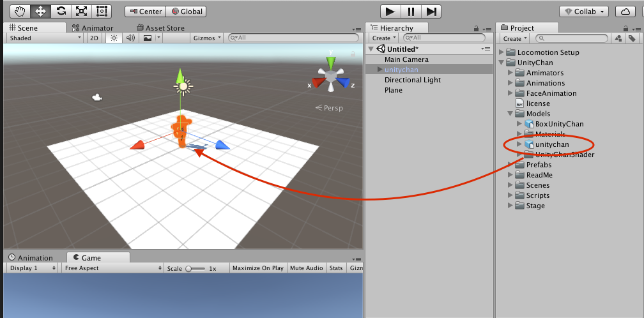The height and width of the screenshot is (318, 644).
Task: Collapse the Untitled scene in Hierarchy
Action: [x=371, y=49]
